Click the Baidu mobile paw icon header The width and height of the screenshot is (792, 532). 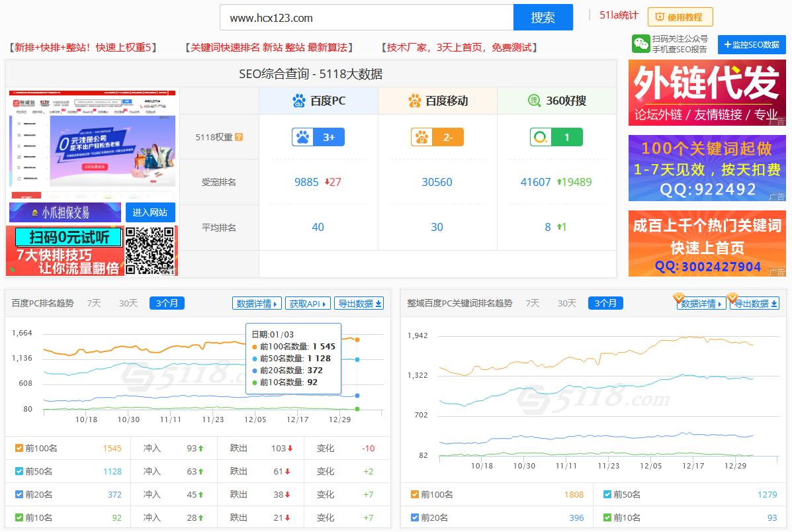[415, 101]
